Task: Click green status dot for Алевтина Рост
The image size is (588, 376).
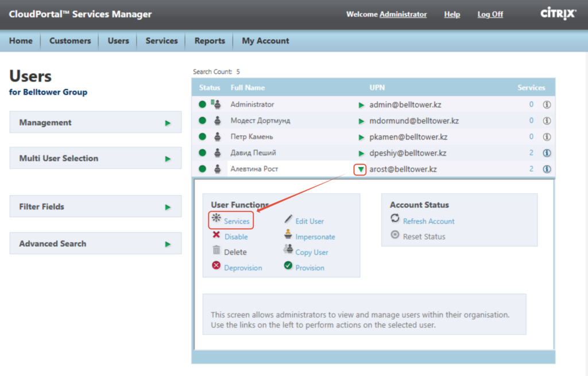Action: coord(202,169)
